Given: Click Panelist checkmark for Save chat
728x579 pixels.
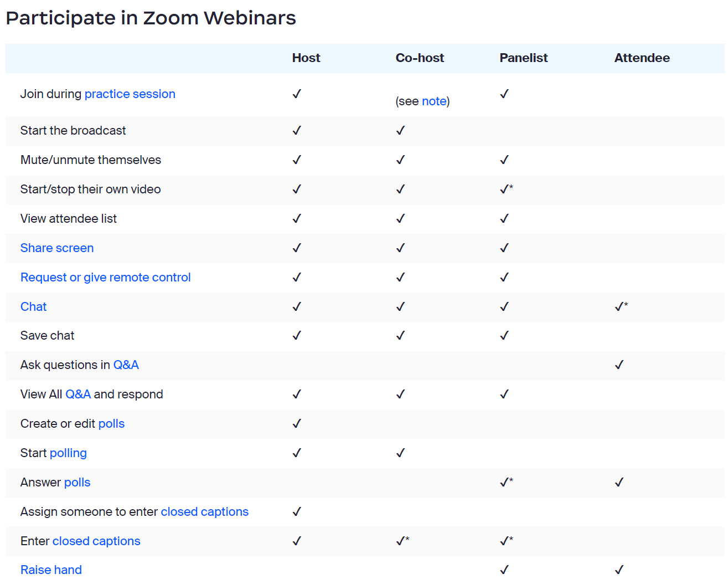Looking at the screenshot, I should (x=504, y=335).
